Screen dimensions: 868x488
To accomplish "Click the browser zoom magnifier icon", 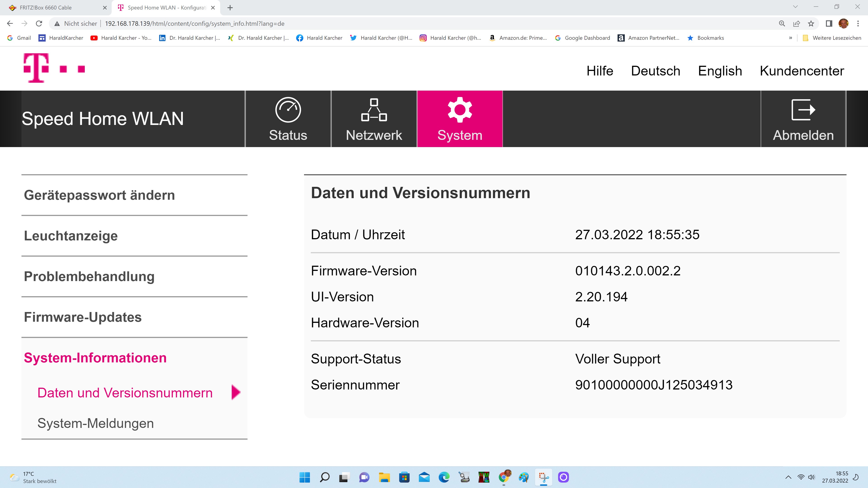I will click(x=782, y=23).
